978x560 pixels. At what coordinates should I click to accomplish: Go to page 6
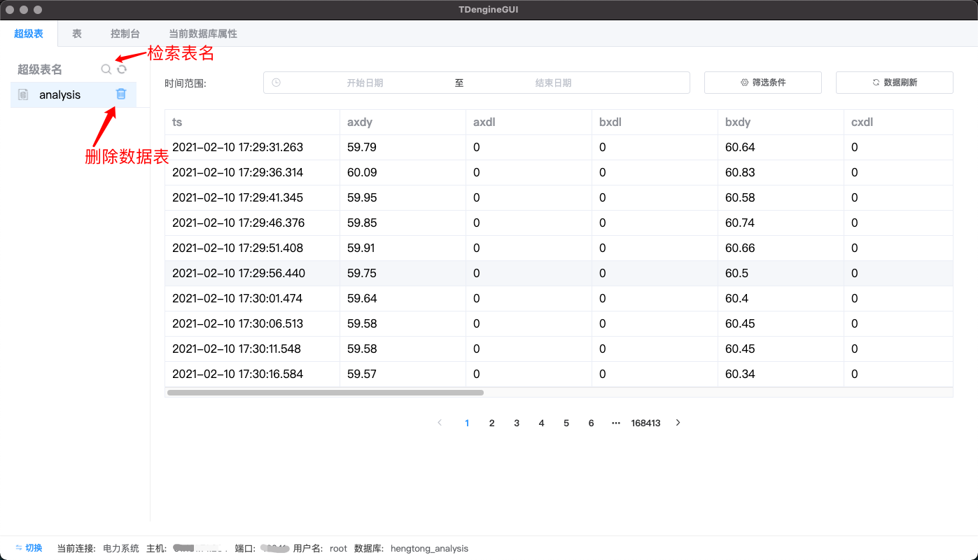click(x=592, y=423)
